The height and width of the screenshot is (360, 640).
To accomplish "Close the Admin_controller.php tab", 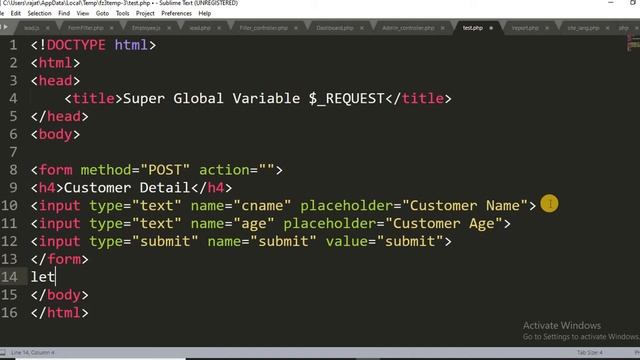I will 443,28.
